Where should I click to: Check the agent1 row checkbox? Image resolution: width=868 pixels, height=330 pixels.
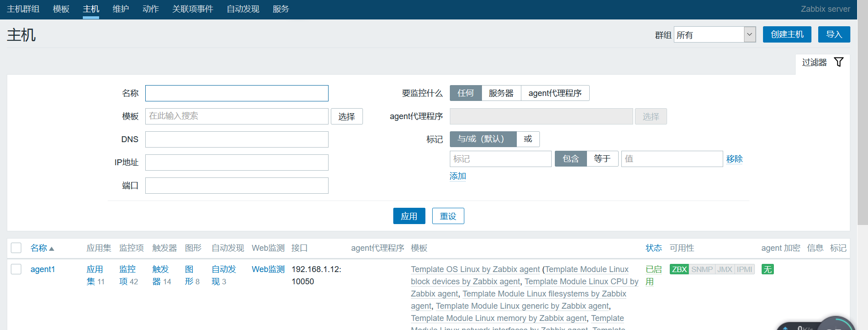pyautogui.click(x=16, y=269)
